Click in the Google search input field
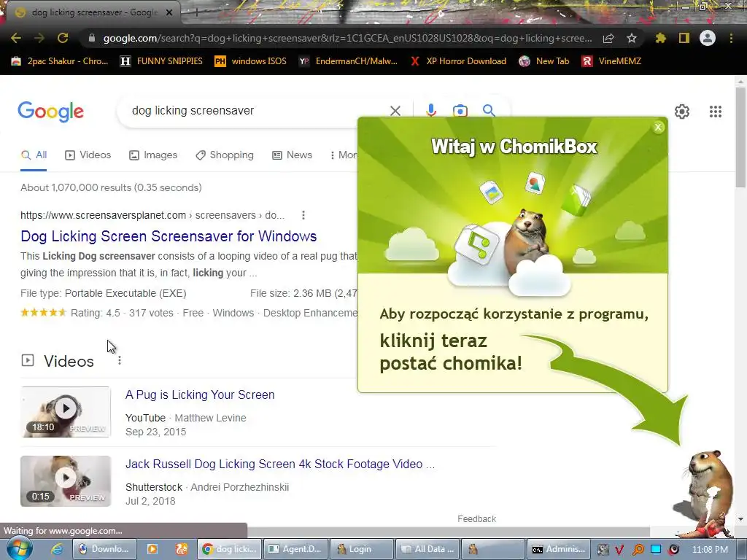Screen dimensions: 747x560 click(258, 111)
